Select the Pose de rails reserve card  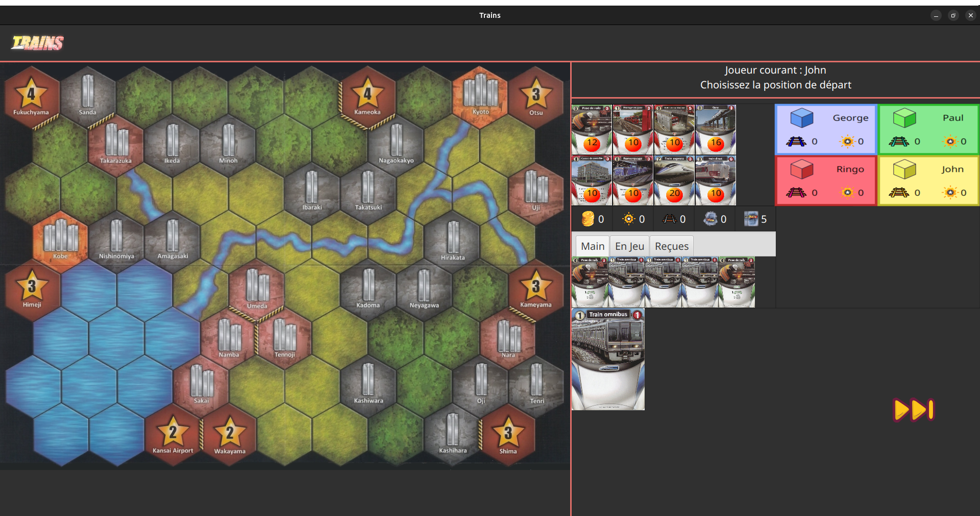(592, 130)
